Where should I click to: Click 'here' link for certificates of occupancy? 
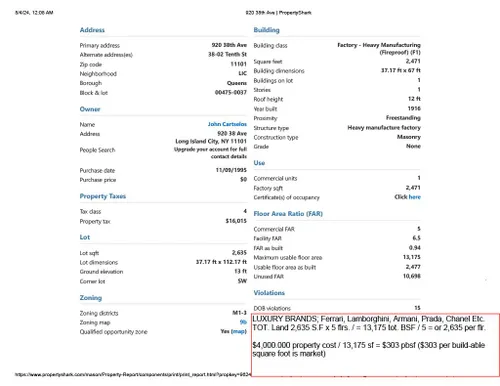(415, 197)
